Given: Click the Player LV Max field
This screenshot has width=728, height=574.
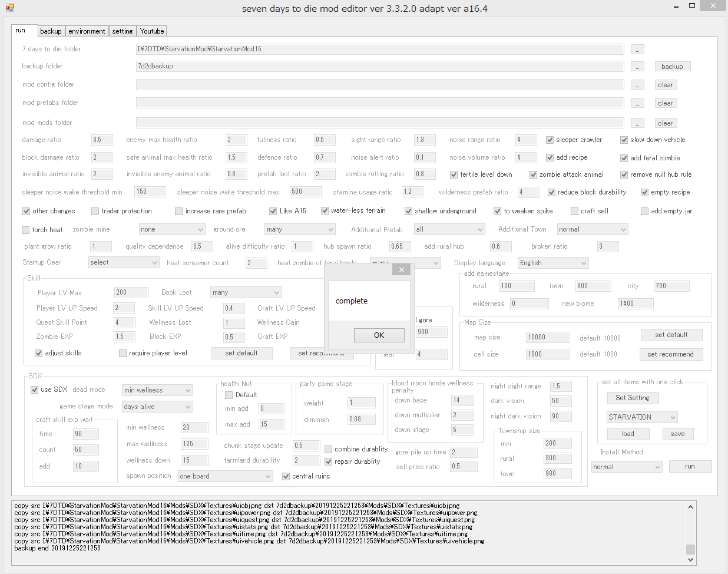Looking at the screenshot, I should (x=131, y=292).
